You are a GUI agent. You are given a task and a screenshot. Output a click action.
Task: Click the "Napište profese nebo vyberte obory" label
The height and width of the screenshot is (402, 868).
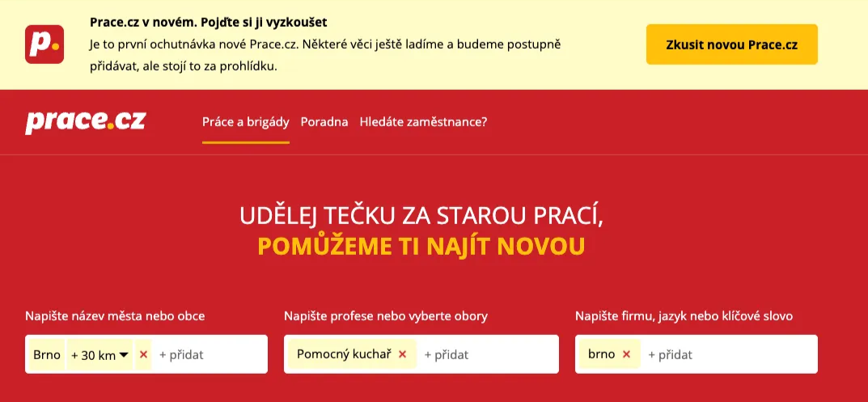pyautogui.click(x=386, y=315)
